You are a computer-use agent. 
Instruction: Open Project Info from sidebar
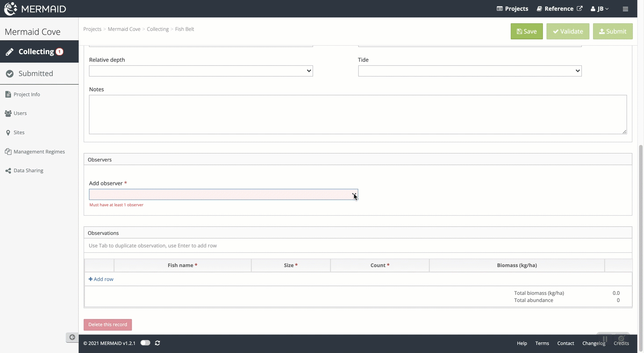coord(26,94)
